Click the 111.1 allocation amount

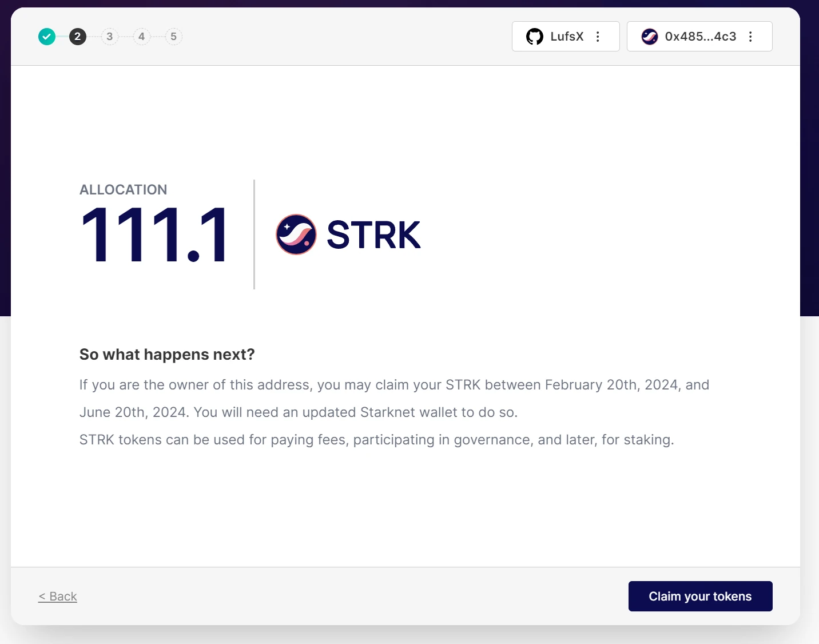click(x=154, y=235)
